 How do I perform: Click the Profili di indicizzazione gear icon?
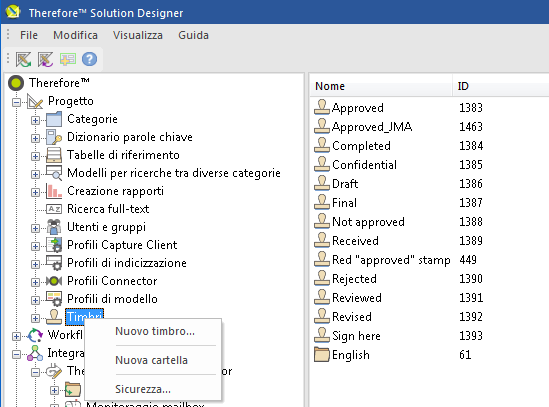click(54, 263)
